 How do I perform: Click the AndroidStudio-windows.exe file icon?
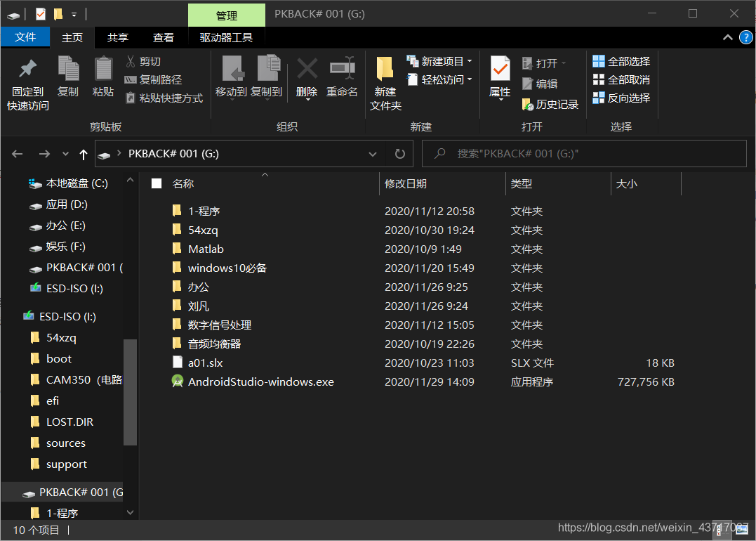178,382
